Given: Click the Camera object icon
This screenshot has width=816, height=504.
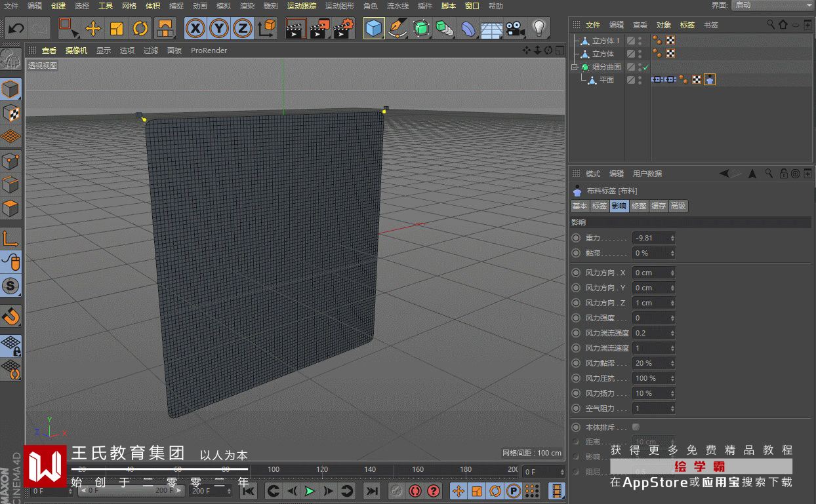Looking at the screenshot, I should (515, 28).
